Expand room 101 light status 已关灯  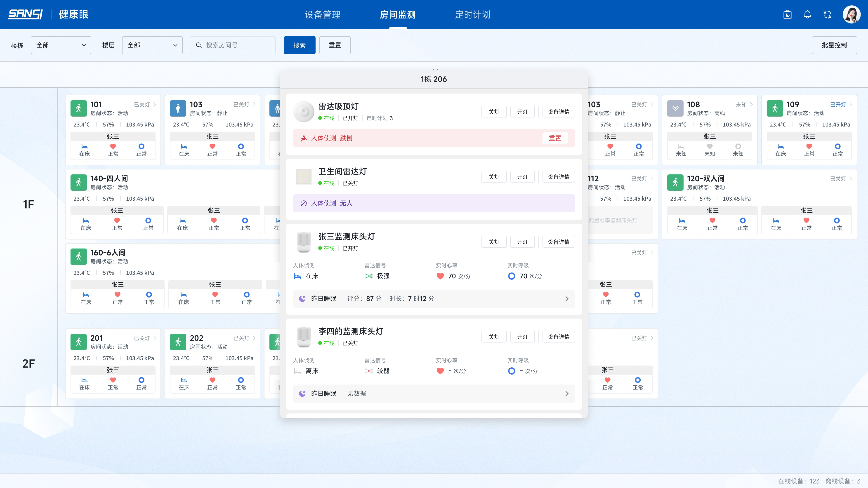point(145,105)
